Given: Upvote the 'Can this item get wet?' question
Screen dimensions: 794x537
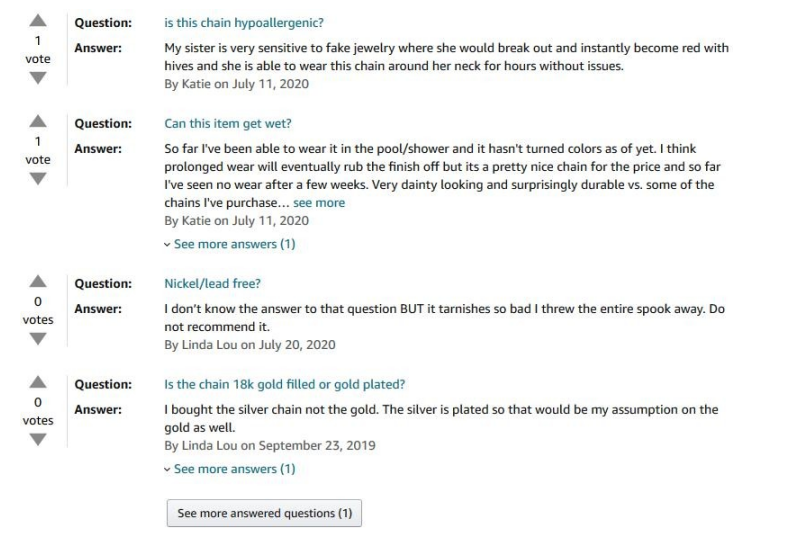Looking at the screenshot, I should click(x=38, y=122).
